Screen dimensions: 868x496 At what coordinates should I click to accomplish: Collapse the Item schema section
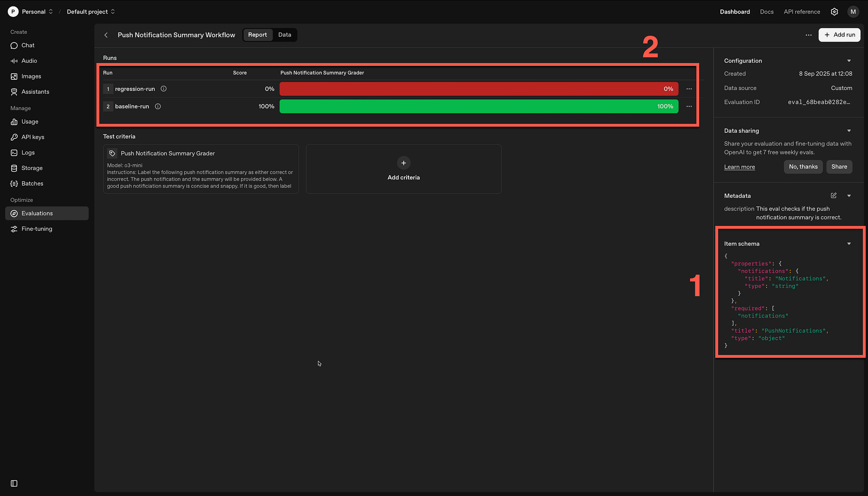point(849,244)
